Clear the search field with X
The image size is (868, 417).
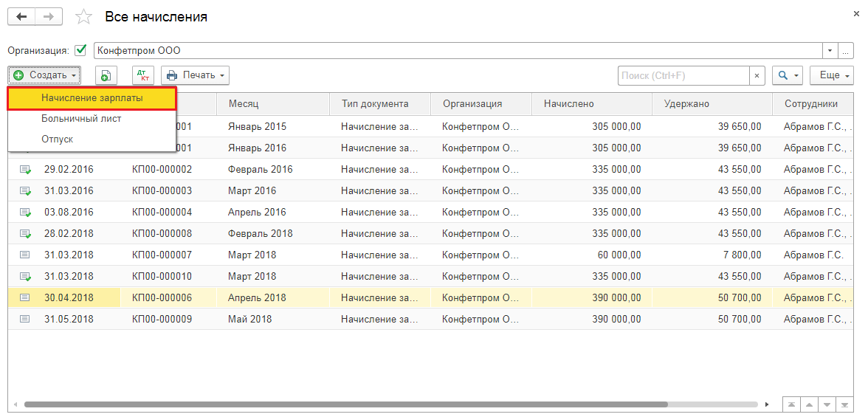coord(757,75)
